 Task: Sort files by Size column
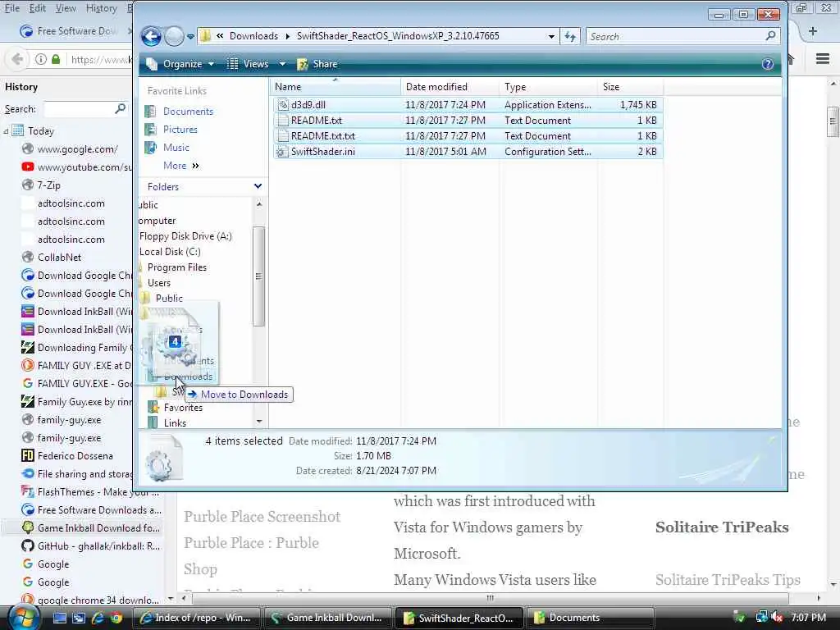click(x=631, y=87)
